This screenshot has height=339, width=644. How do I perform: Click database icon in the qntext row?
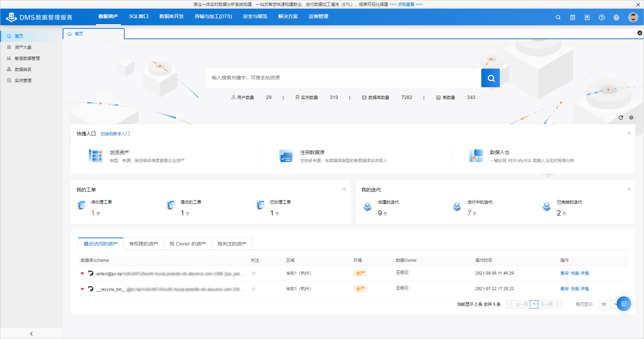pyautogui.click(x=91, y=273)
